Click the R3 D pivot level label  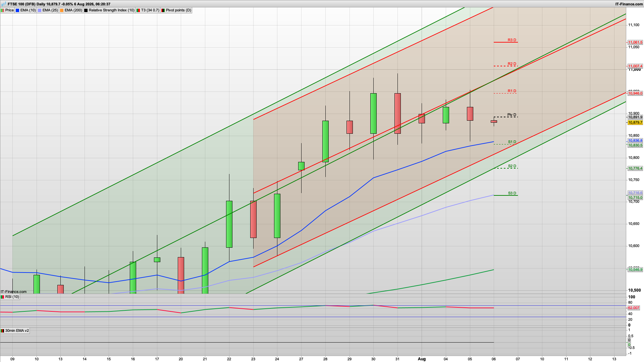512,40
